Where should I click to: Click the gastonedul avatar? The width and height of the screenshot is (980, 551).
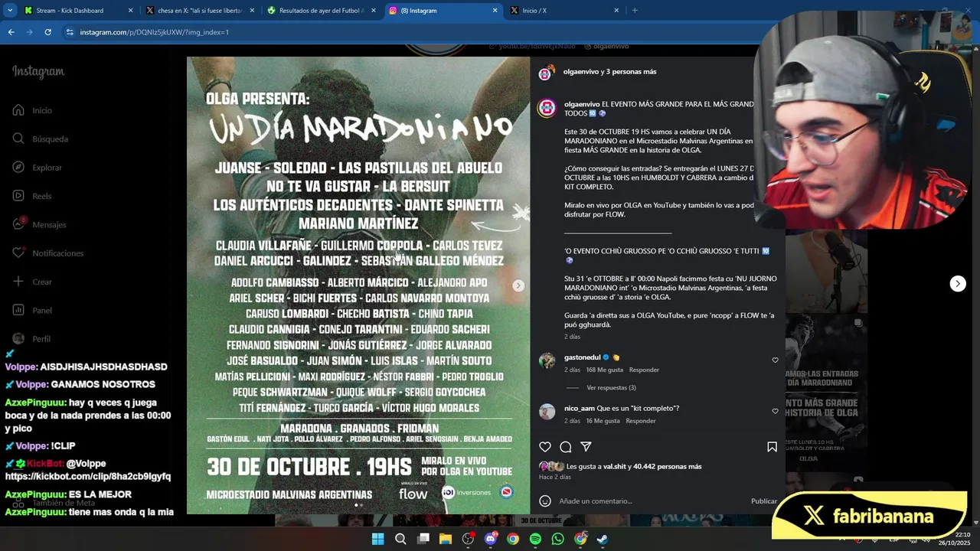click(547, 361)
